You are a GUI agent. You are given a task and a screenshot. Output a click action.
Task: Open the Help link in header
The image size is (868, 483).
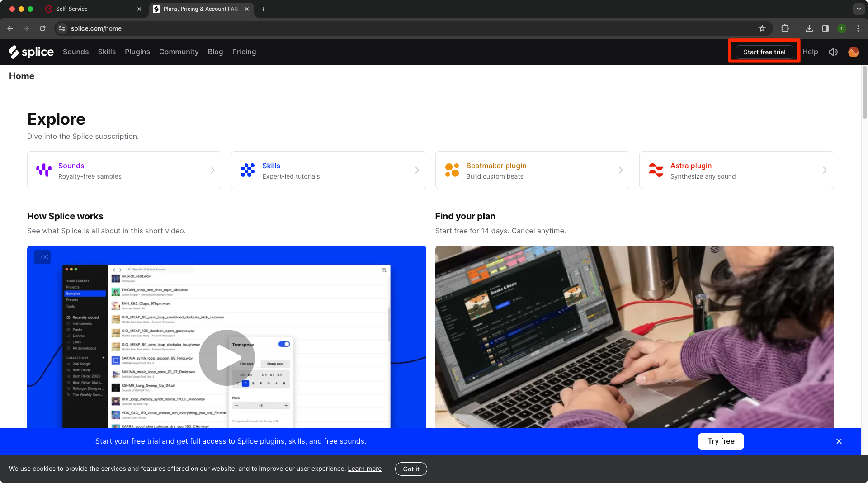[810, 52]
